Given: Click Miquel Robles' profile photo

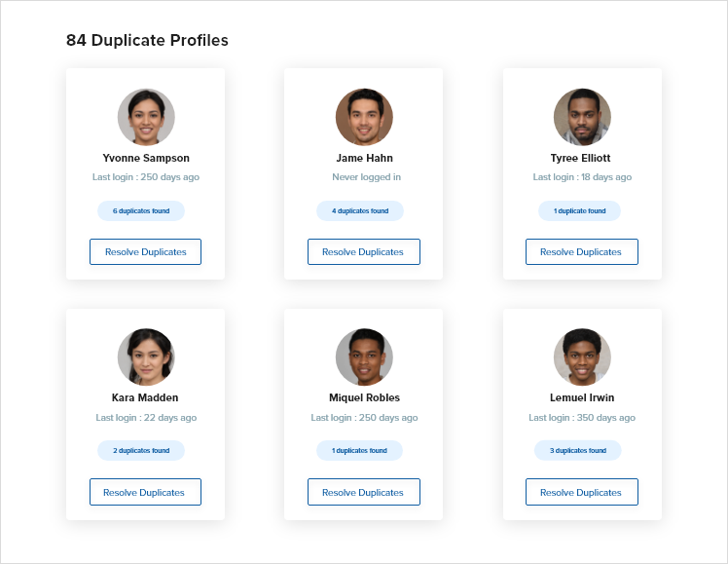Looking at the screenshot, I should click(x=364, y=357).
